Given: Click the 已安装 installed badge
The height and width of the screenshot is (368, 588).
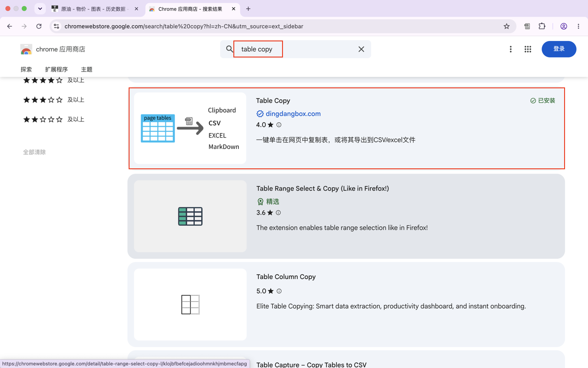Looking at the screenshot, I should (x=543, y=100).
